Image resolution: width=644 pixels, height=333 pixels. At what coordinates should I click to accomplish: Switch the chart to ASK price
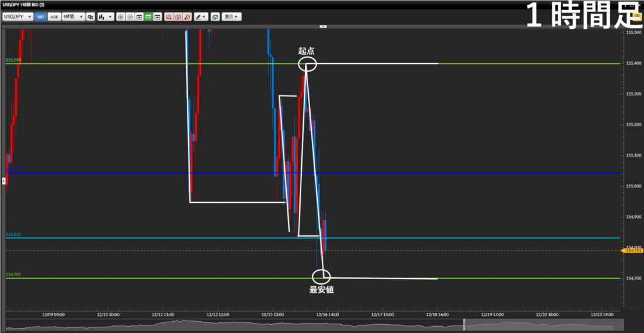point(53,17)
